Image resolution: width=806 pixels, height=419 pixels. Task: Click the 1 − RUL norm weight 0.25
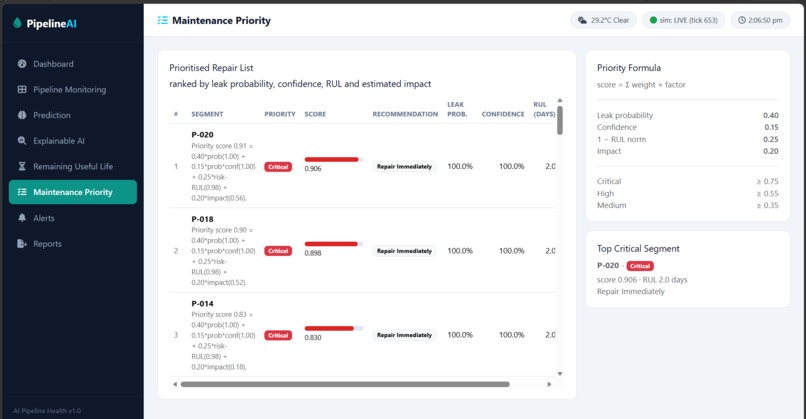pyautogui.click(x=771, y=139)
